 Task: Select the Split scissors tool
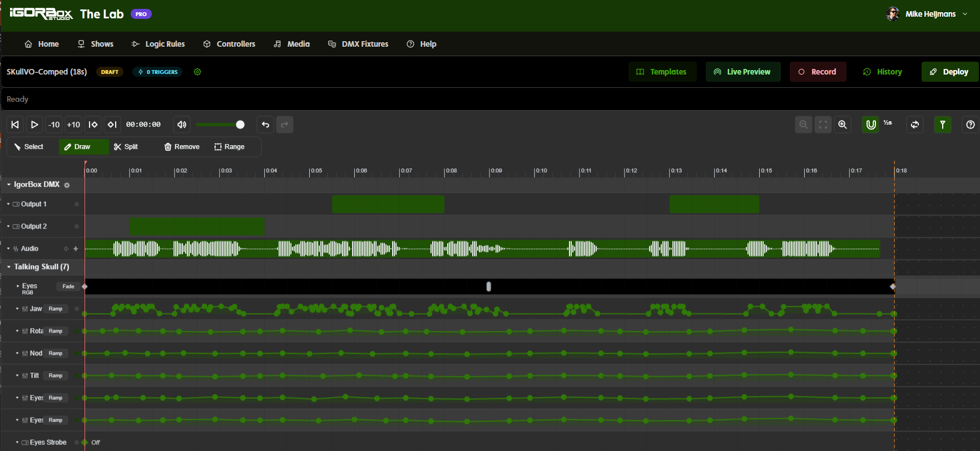[126, 147]
